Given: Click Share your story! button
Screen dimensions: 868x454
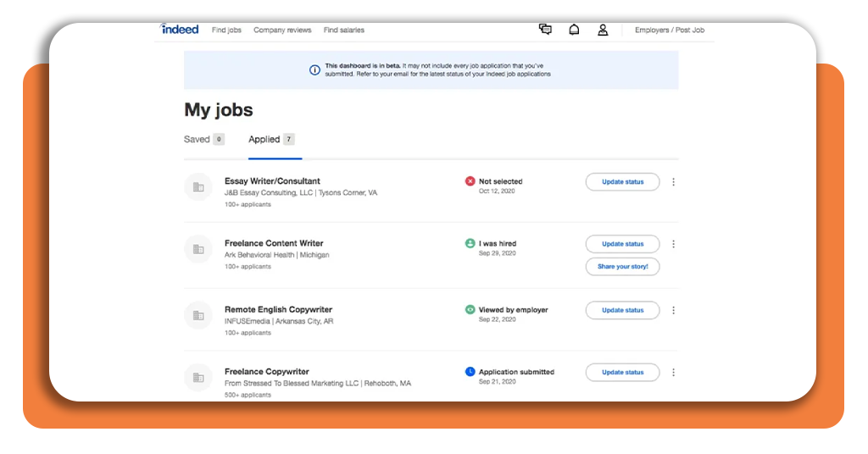Looking at the screenshot, I should tap(623, 267).
